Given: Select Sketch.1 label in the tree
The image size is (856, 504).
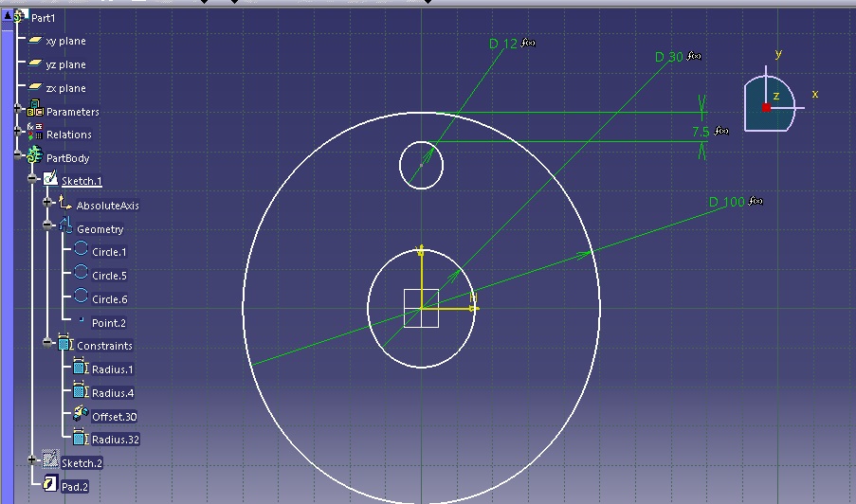Looking at the screenshot, I should 82,181.
